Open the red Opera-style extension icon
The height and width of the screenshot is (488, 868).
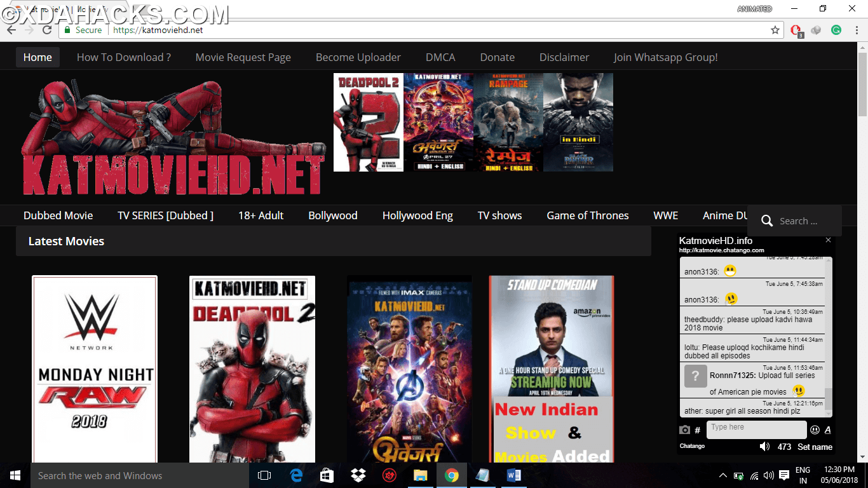(796, 30)
